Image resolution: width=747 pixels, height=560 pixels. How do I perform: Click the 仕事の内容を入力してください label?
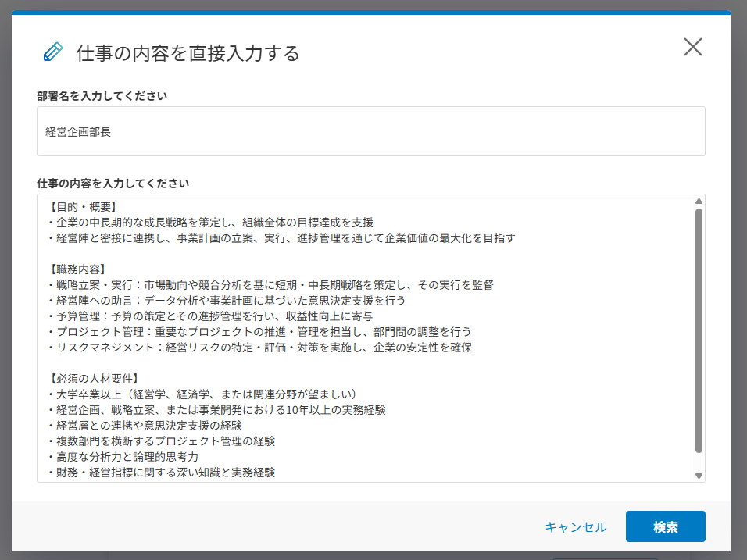(x=113, y=184)
